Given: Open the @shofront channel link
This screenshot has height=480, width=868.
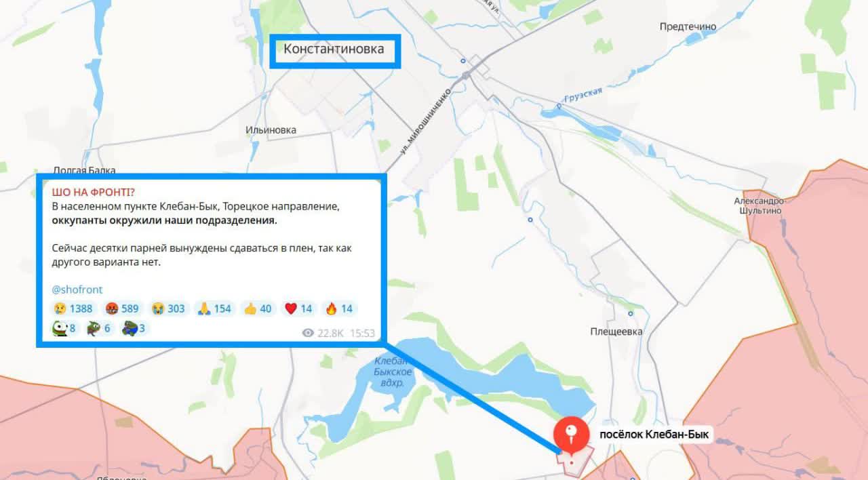Looking at the screenshot, I should pos(77,289).
